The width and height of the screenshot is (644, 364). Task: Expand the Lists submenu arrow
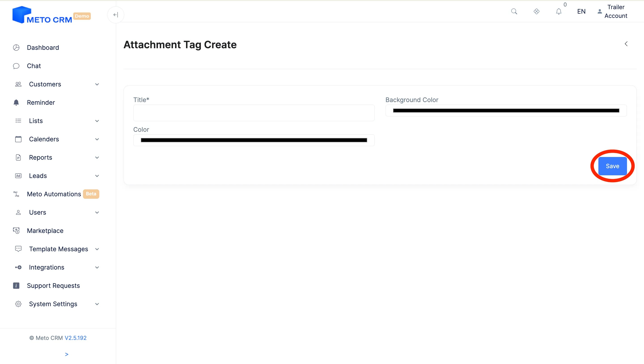(x=97, y=121)
